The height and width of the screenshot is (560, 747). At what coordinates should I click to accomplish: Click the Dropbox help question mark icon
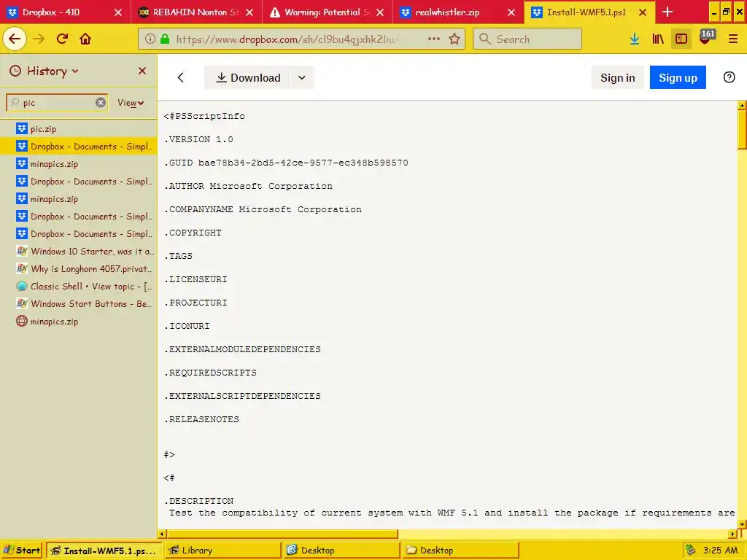tap(729, 77)
